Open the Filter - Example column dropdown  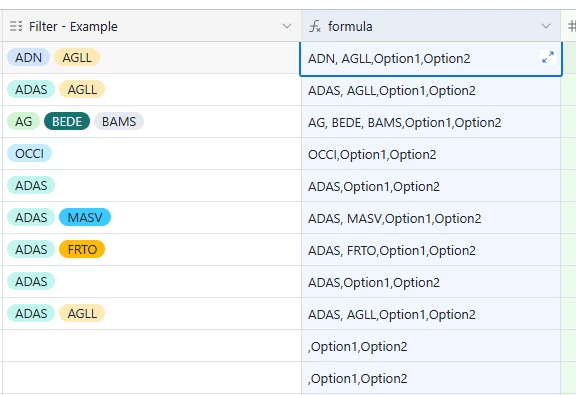pyautogui.click(x=287, y=26)
